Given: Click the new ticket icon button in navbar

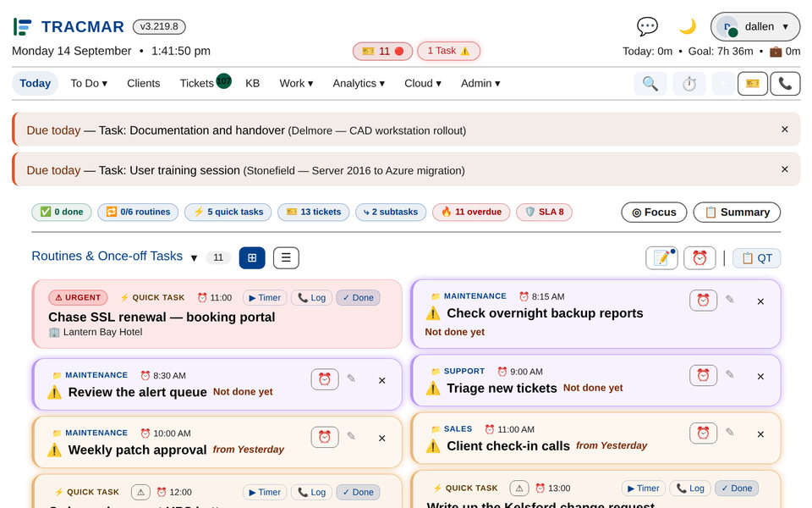Looking at the screenshot, I should (x=753, y=84).
